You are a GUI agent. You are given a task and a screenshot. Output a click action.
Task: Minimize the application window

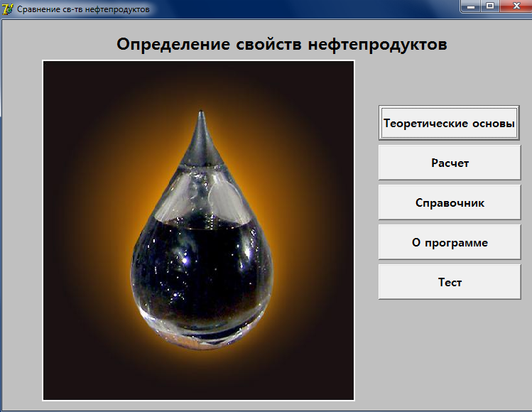pos(470,6)
